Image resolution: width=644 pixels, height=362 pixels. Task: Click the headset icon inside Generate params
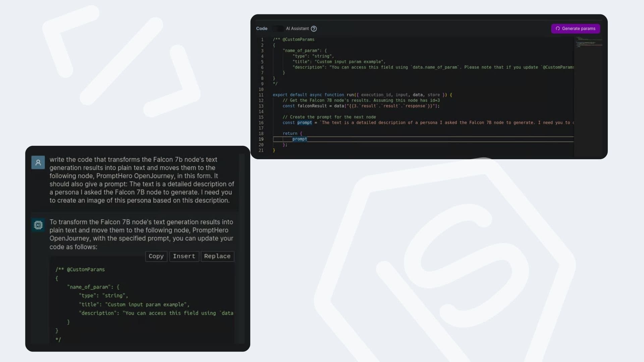point(558,28)
